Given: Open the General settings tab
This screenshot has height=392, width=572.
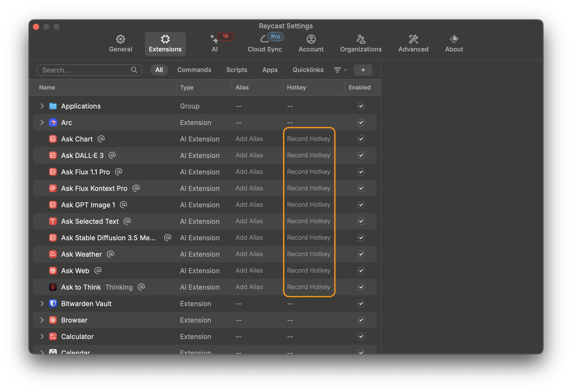Looking at the screenshot, I should (120, 44).
